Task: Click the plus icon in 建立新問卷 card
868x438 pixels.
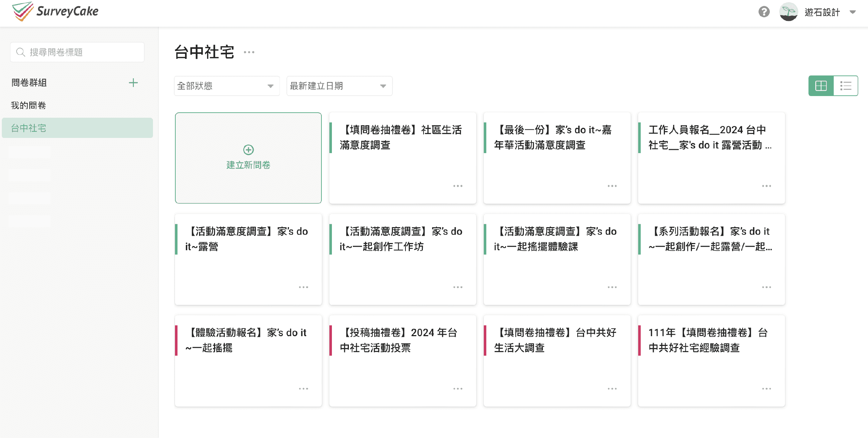Action: 248,149
